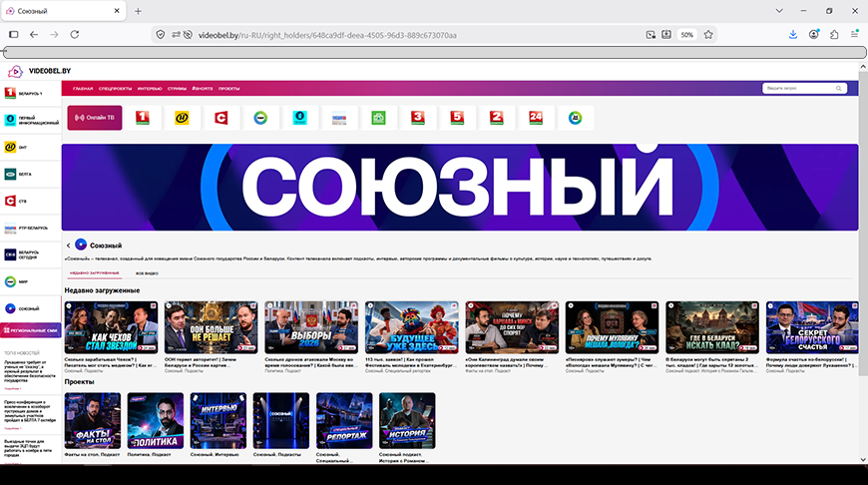Go back using arrow beside Союзный title
This screenshot has height=485, width=868.
pos(68,245)
